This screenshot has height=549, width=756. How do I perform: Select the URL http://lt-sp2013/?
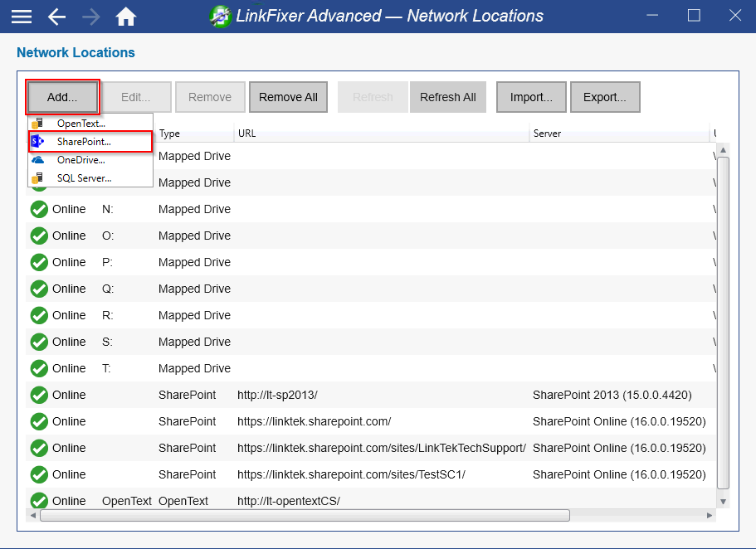coord(277,395)
